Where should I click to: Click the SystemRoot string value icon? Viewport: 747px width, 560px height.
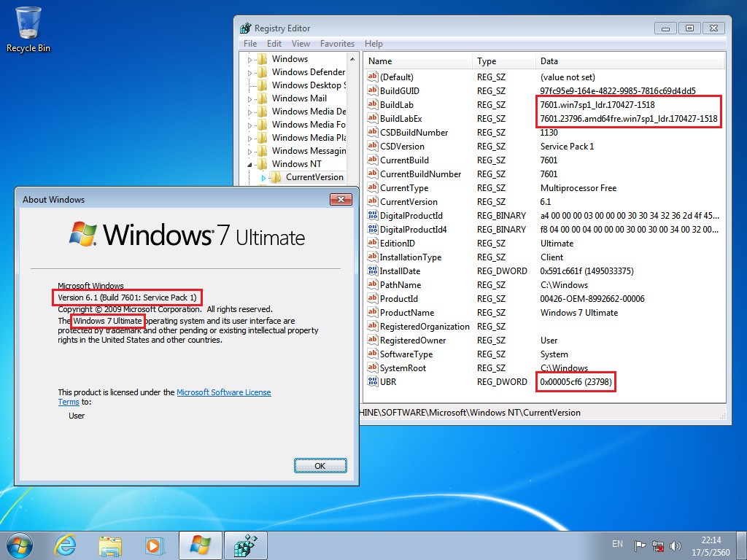click(x=373, y=367)
